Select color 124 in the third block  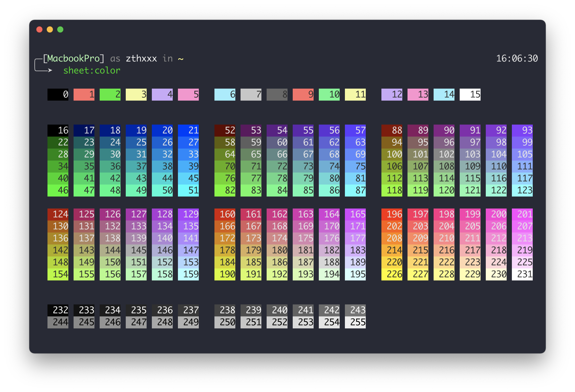58,214
